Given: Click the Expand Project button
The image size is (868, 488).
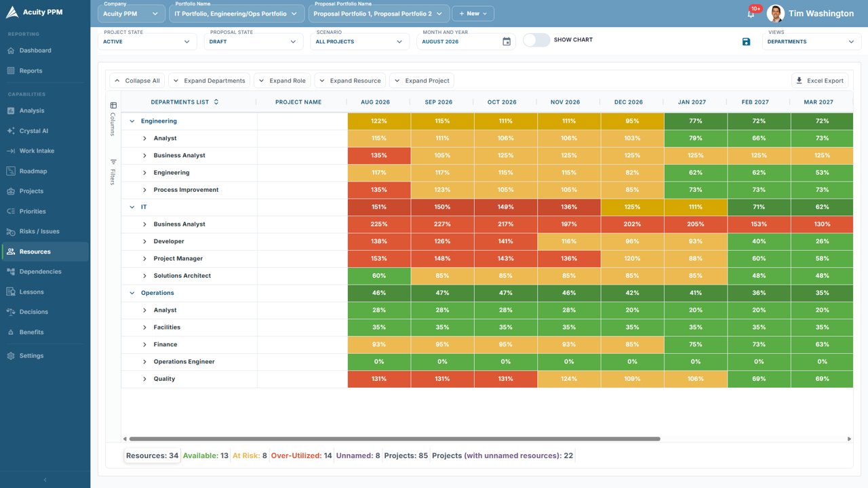Looking at the screenshot, I should [421, 81].
